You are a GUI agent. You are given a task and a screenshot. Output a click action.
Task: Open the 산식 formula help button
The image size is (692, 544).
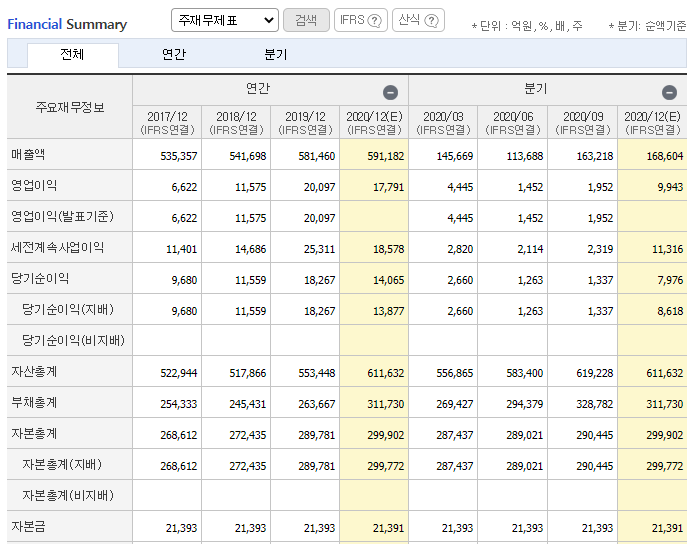pyautogui.click(x=418, y=20)
